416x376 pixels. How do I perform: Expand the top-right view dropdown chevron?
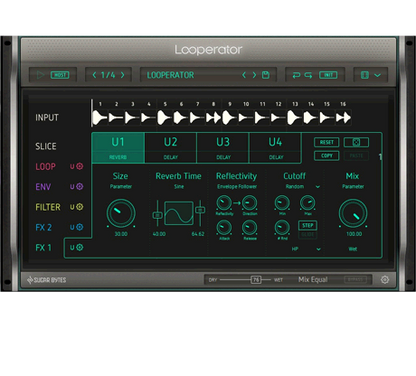pyautogui.click(x=377, y=75)
